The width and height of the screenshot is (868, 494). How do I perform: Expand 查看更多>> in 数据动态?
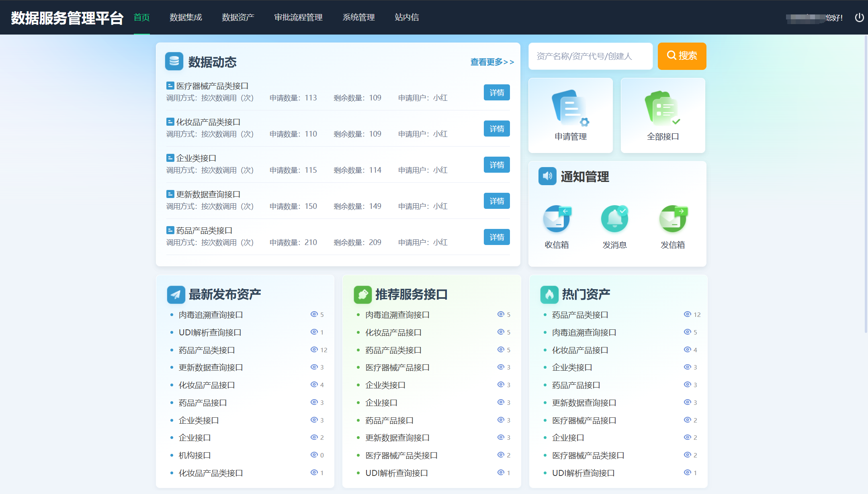[x=492, y=62]
